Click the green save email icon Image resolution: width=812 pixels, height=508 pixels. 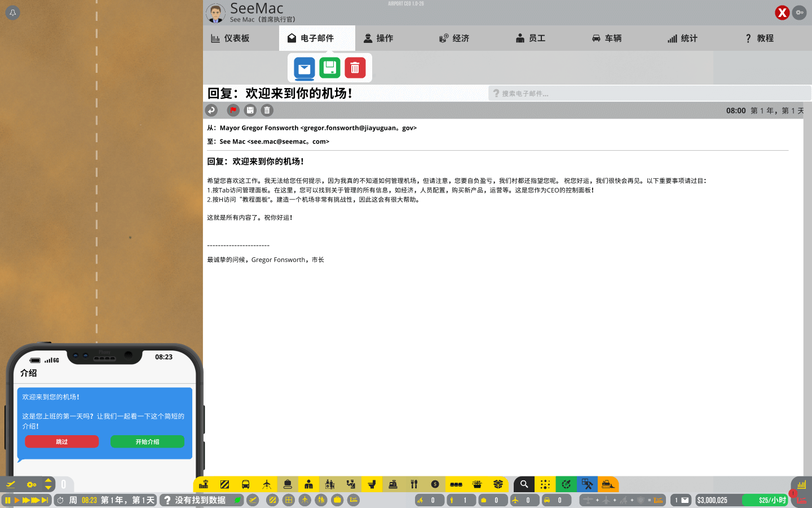click(x=330, y=68)
